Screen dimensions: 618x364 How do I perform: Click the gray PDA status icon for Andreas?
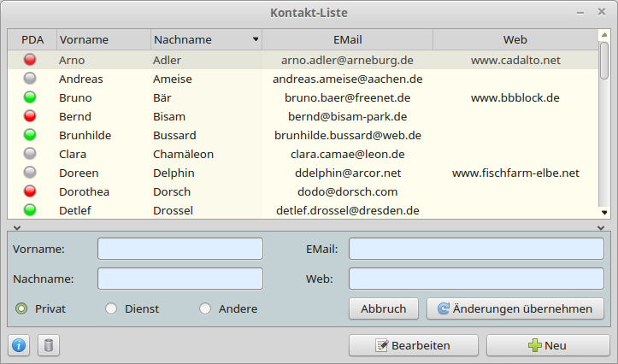pos(30,79)
